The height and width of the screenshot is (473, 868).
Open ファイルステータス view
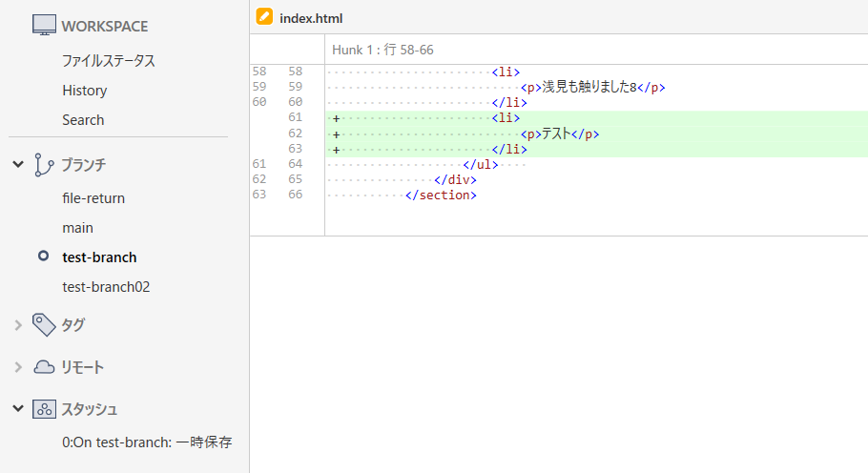pos(108,60)
